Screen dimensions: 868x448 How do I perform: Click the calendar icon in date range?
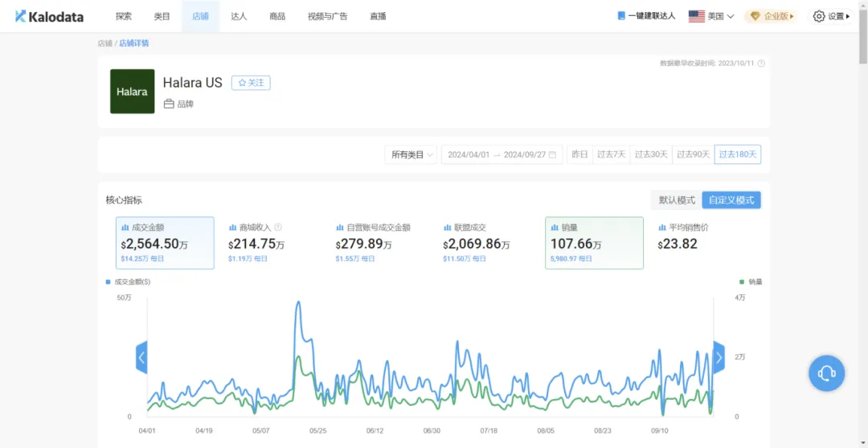tap(552, 154)
